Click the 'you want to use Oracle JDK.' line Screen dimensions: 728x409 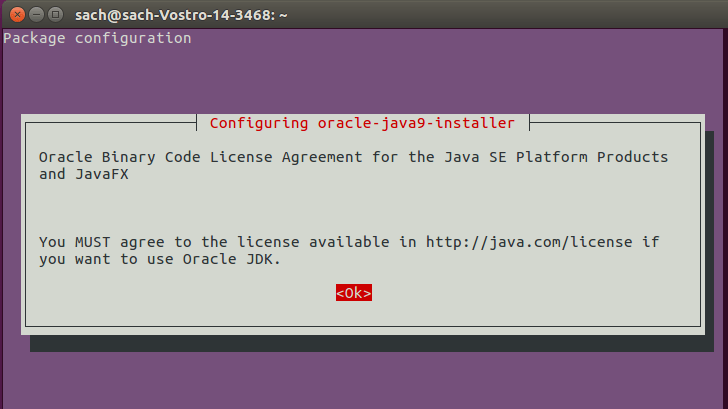[160, 259]
